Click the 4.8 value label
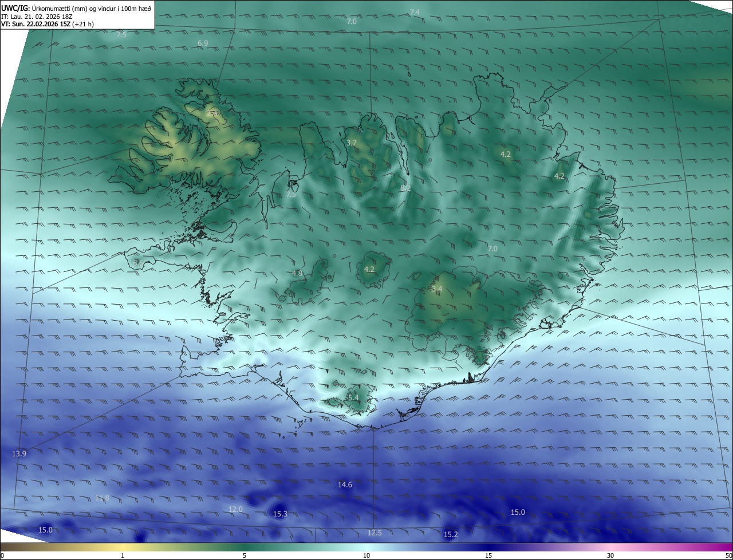 coord(297,274)
